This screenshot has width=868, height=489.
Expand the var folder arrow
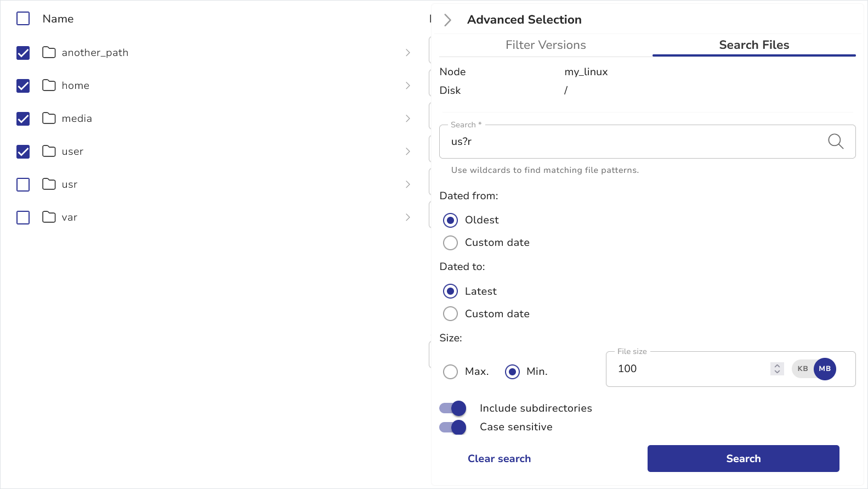pos(407,217)
